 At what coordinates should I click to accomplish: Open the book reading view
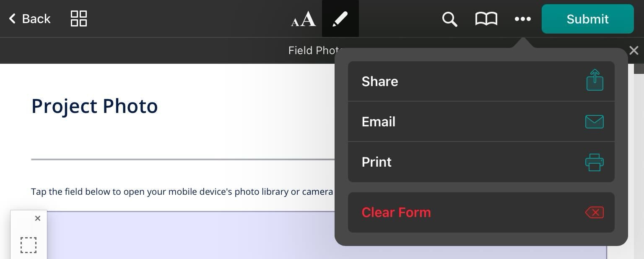(486, 19)
